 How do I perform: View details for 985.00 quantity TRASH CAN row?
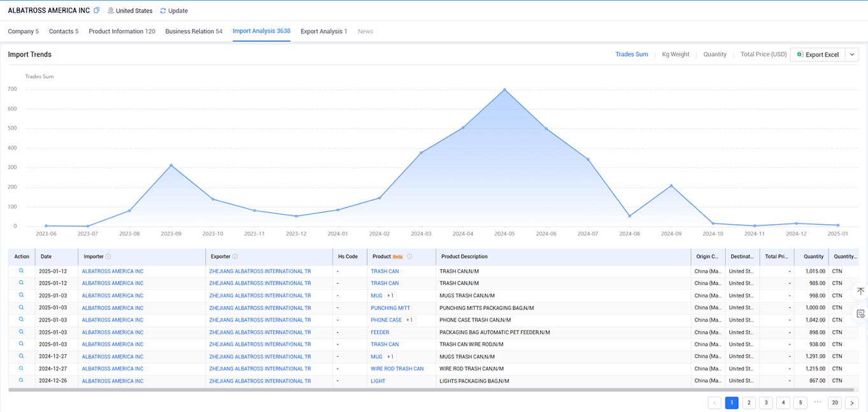pos(21,283)
